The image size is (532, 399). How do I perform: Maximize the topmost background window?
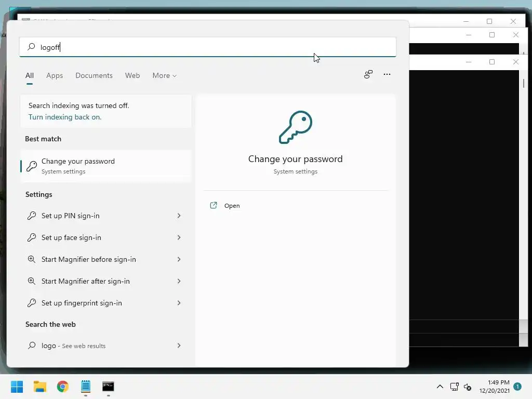click(x=489, y=21)
